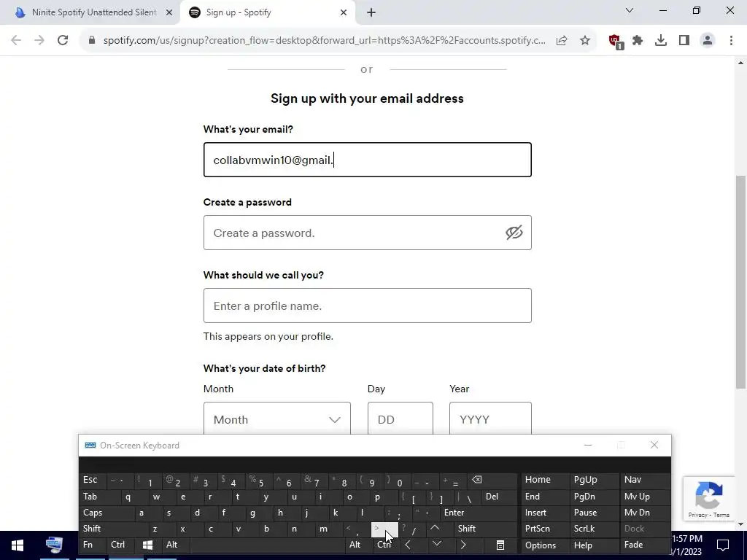Click the browser forward arrow
This screenshot has width=747, height=560.
click(x=39, y=41)
